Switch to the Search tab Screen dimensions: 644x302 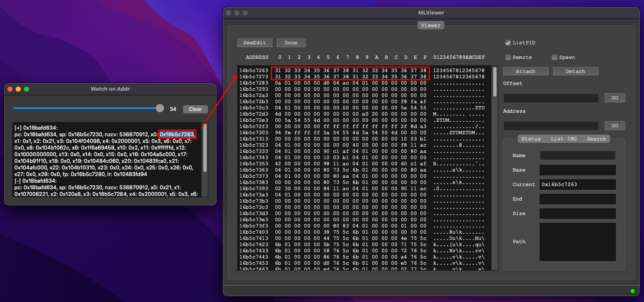point(596,139)
